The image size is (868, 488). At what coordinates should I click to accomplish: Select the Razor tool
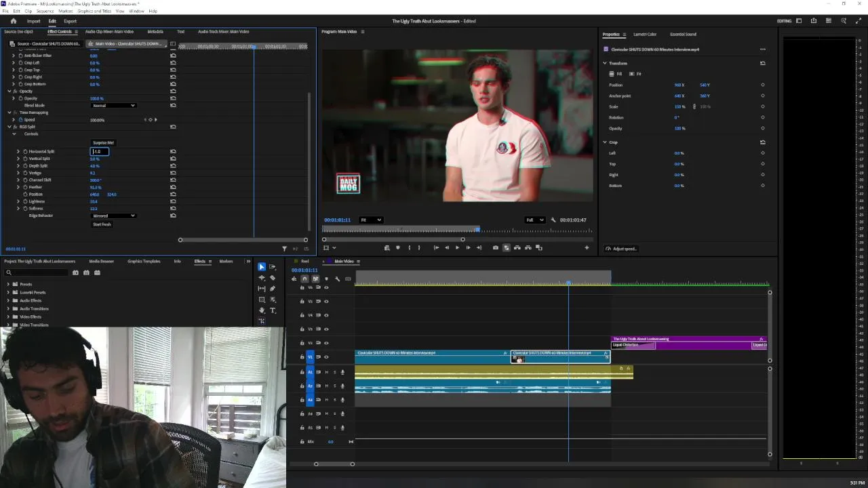click(273, 278)
